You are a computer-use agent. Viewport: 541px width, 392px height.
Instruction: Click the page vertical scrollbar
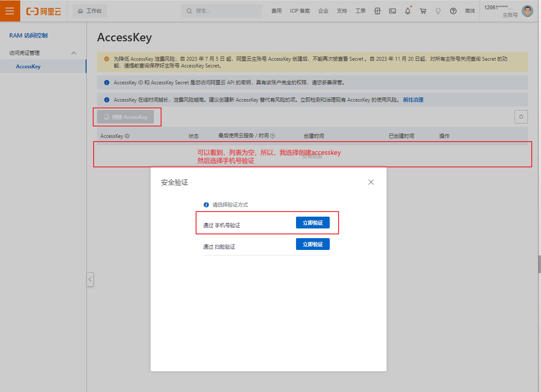[x=539, y=264]
